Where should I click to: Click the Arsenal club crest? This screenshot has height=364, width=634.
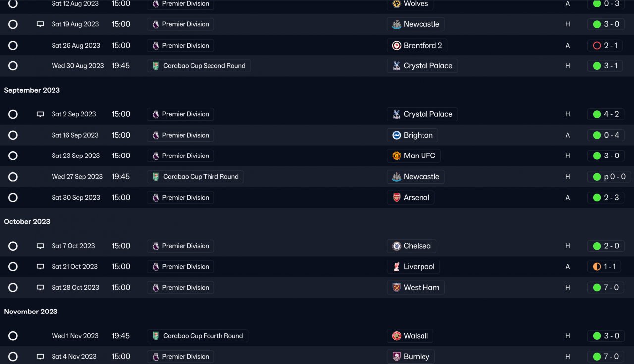pos(396,197)
